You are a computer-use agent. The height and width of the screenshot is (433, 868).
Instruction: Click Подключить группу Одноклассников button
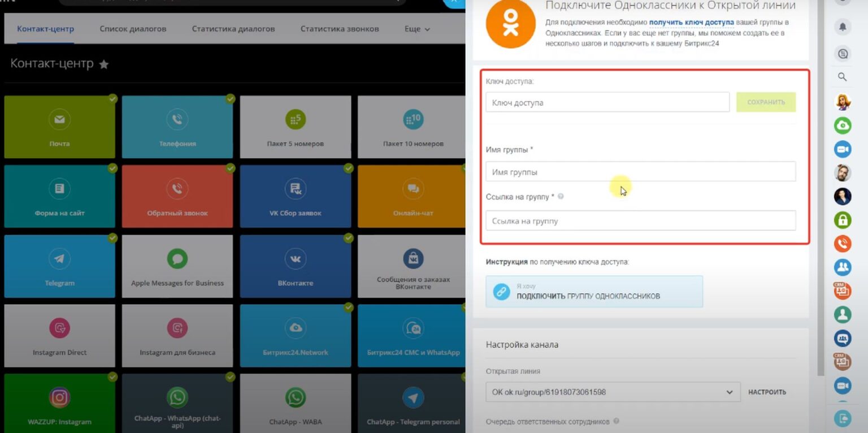coord(594,292)
